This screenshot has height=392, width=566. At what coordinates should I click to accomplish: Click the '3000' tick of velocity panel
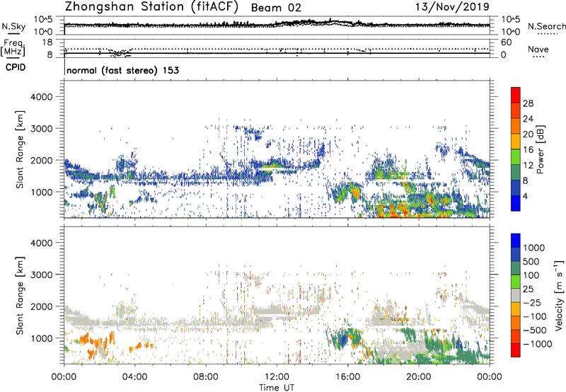click(41, 275)
